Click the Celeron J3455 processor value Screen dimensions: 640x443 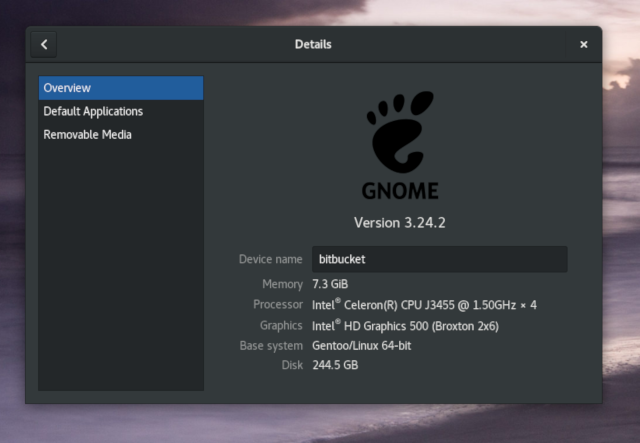pyautogui.click(x=424, y=305)
